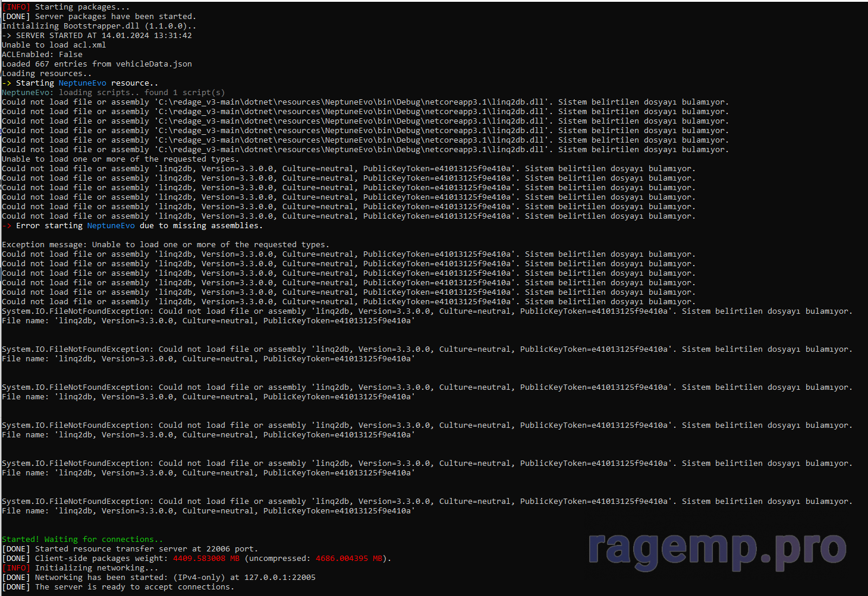Image resolution: width=868 pixels, height=596 pixels.
Task: Click the Unable to load acl.xml message
Action: click(54, 45)
